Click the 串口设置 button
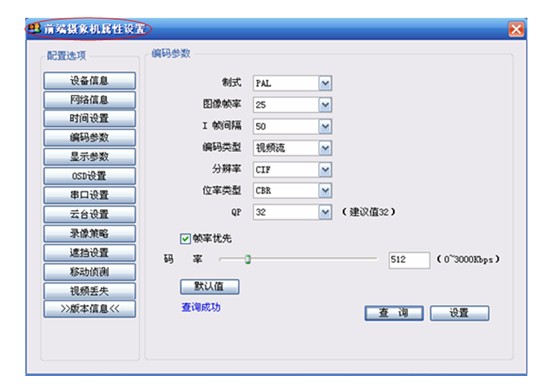 coord(90,195)
